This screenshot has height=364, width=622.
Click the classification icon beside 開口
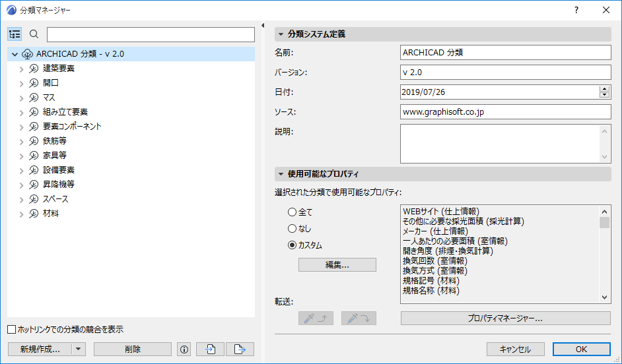[x=34, y=83]
